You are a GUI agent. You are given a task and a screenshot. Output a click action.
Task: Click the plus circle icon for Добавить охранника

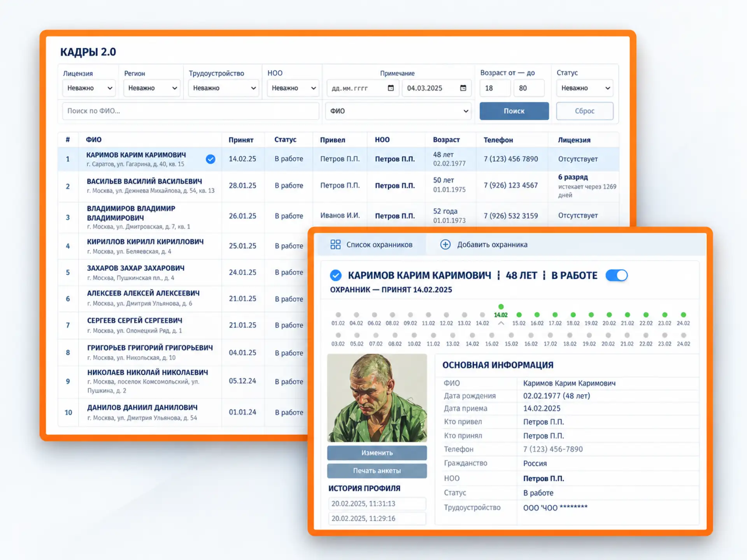(445, 244)
